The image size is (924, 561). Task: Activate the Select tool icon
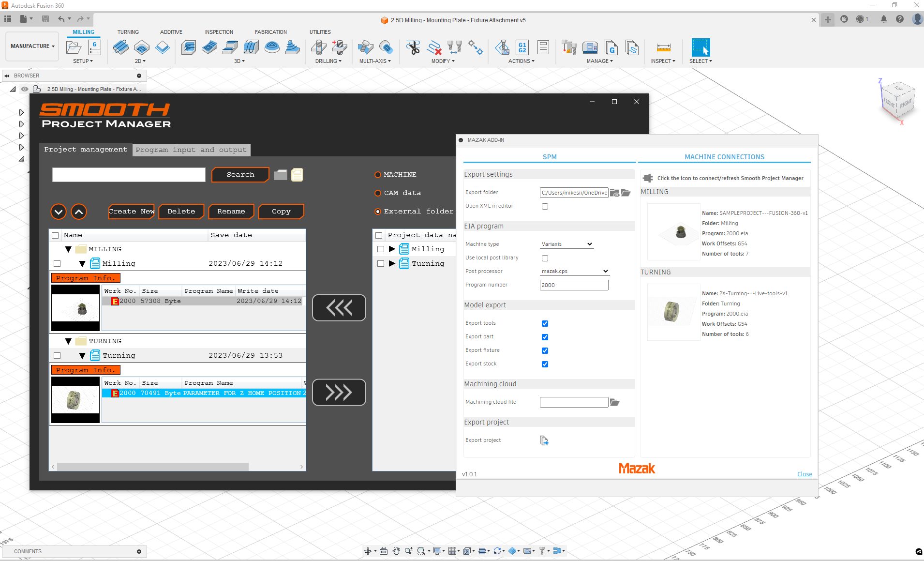tap(700, 47)
